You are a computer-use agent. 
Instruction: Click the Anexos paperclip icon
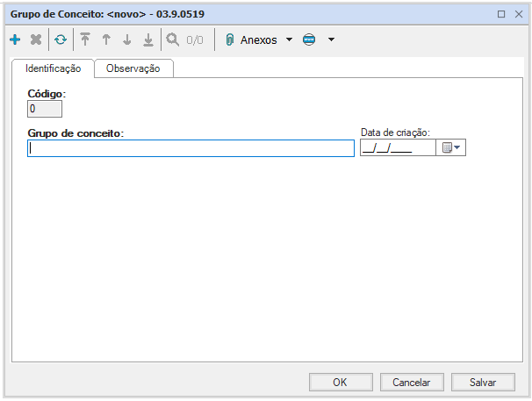click(x=230, y=40)
